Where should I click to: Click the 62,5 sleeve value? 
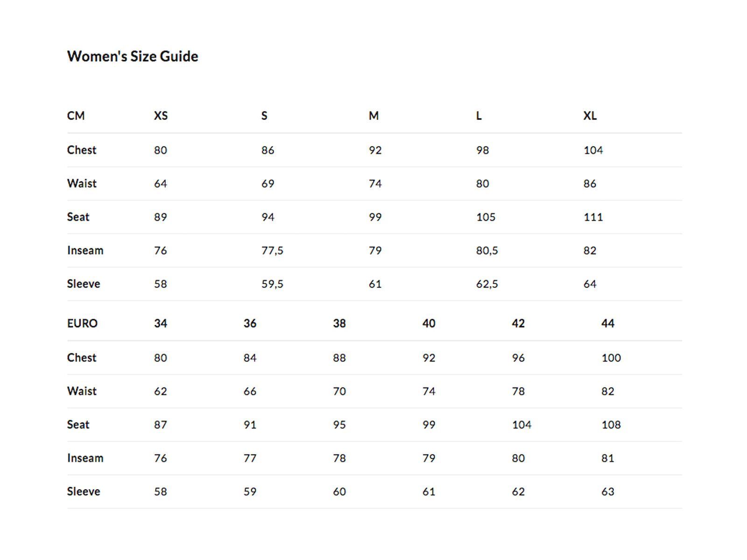[487, 284]
